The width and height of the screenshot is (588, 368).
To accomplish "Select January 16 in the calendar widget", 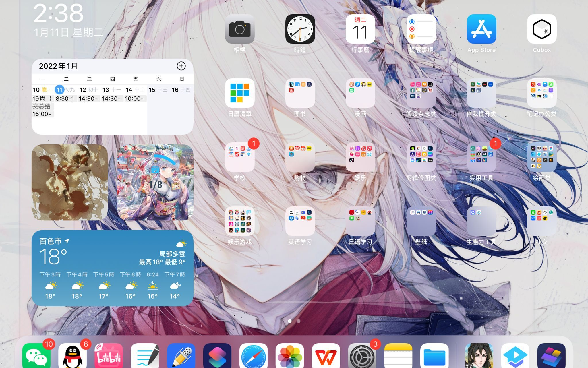I will [175, 90].
